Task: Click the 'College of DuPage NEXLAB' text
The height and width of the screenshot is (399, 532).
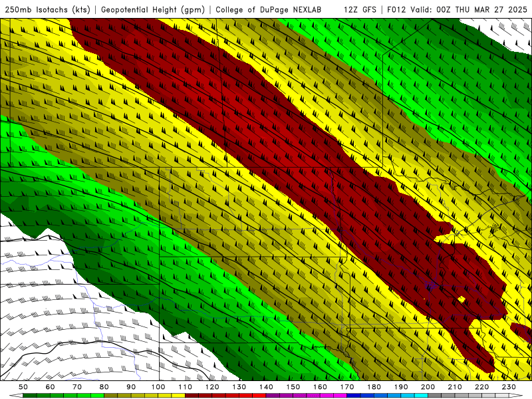Action: coord(268,9)
